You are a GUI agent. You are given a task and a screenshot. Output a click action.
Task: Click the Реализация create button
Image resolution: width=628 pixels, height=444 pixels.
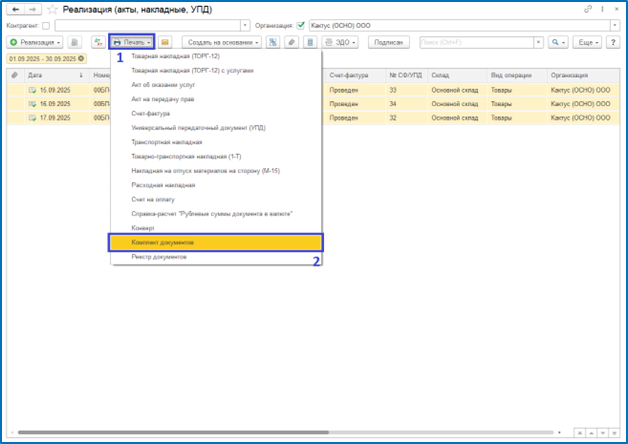pyautogui.click(x=35, y=43)
